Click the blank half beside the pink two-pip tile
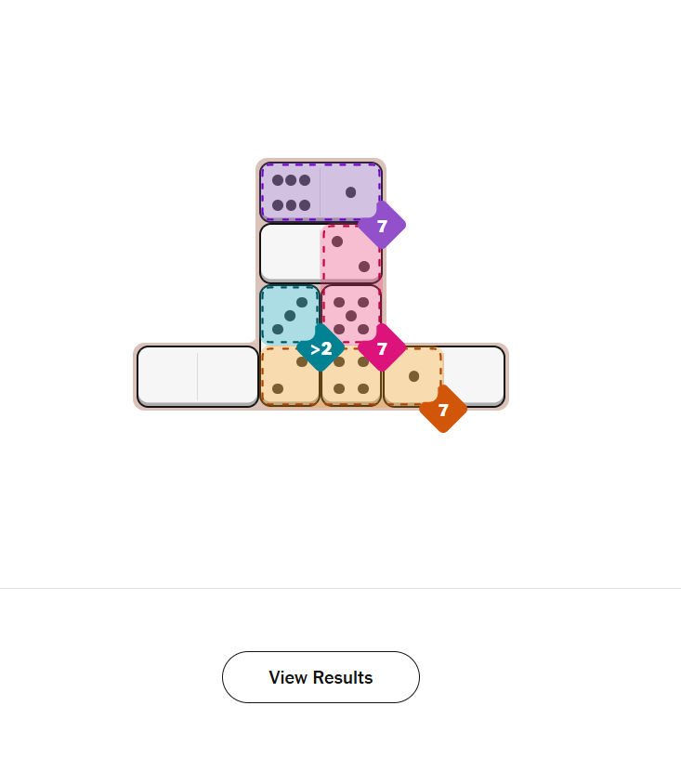 (291, 254)
